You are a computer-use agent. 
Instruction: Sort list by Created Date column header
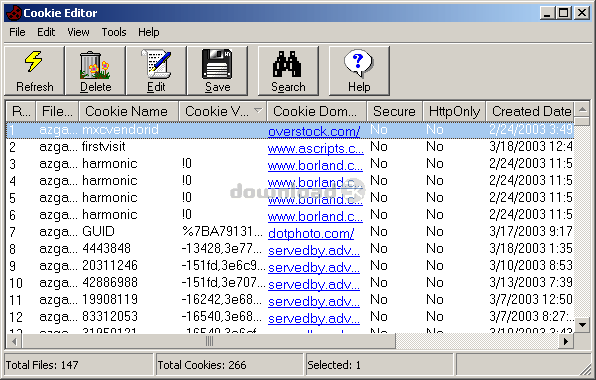tap(530, 111)
